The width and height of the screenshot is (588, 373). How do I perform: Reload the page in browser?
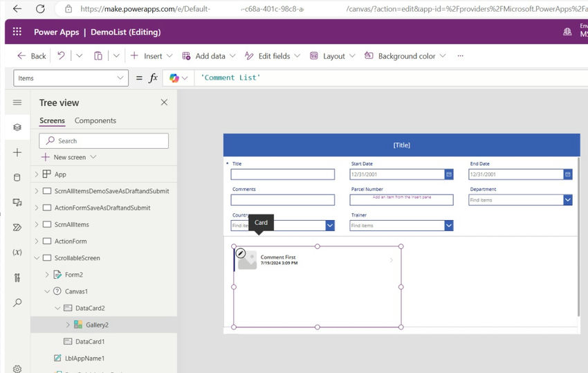point(40,8)
